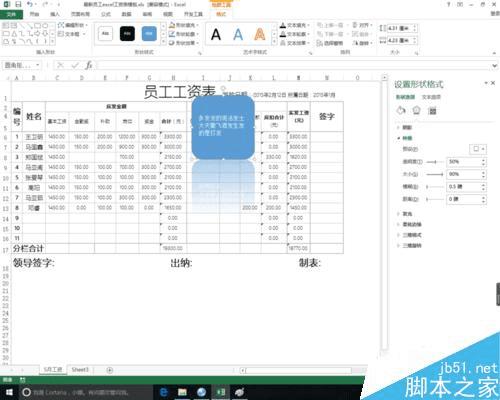Collapse the ribbon with the arrow
Viewport: 500px width, 400px height.
[x=495, y=53]
